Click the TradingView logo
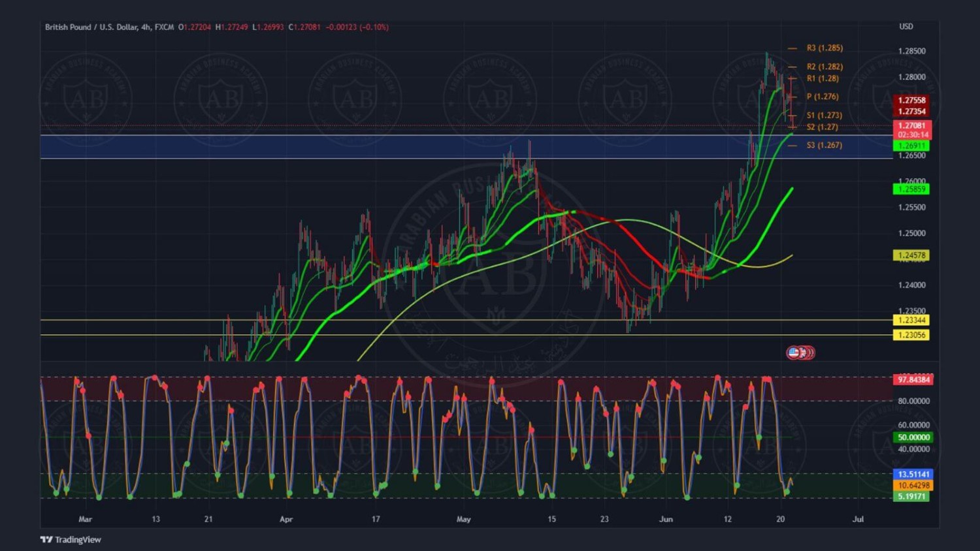This screenshot has width=980, height=551. tap(71, 539)
